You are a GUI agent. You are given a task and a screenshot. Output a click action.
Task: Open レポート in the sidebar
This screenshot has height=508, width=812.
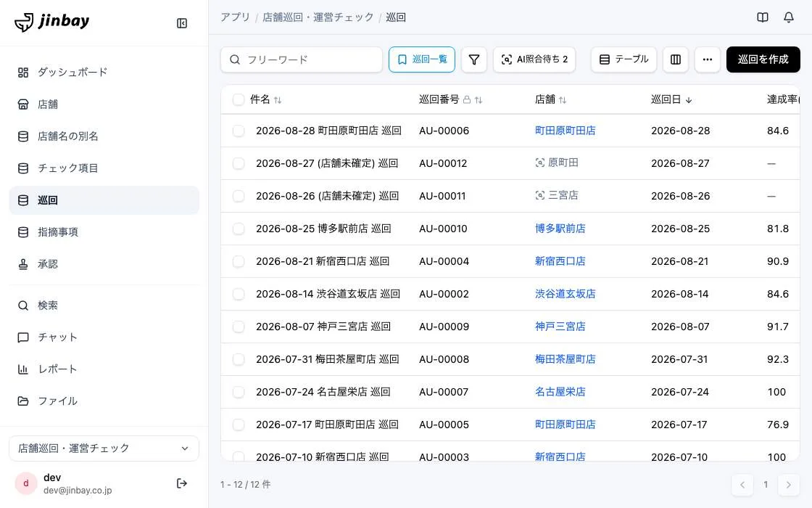pos(104,369)
